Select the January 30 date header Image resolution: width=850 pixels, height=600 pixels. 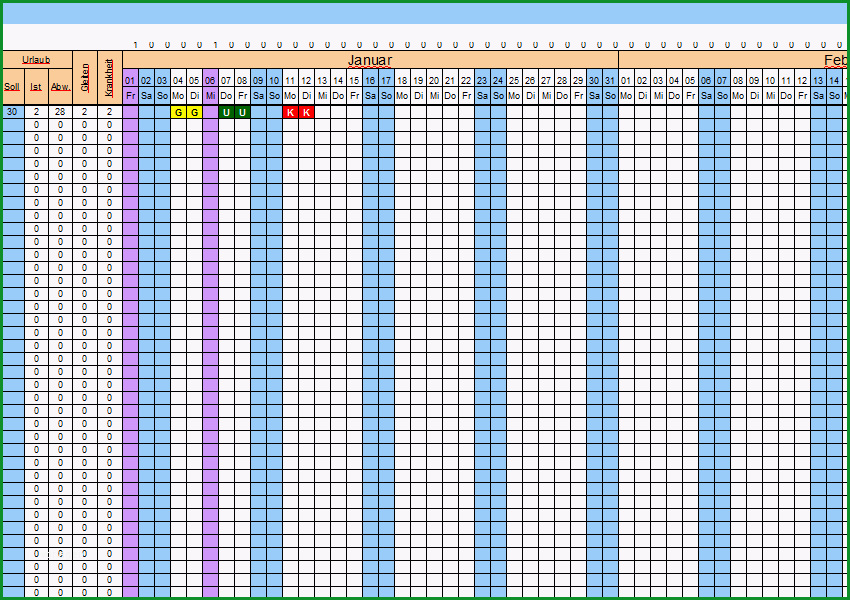click(594, 80)
